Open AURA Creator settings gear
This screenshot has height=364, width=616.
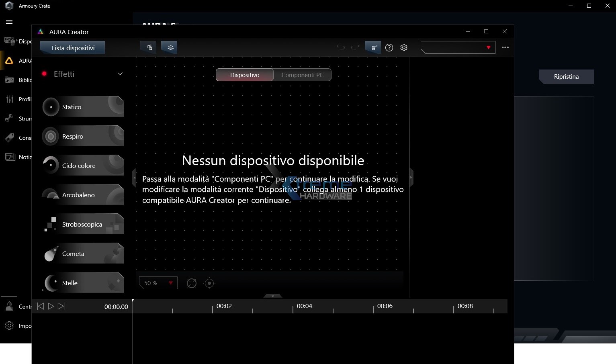[x=404, y=47]
